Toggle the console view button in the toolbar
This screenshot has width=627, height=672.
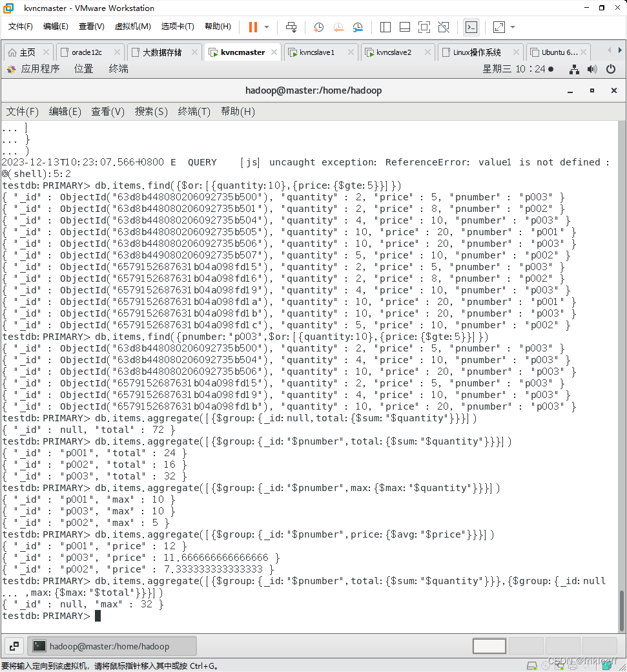pos(471,27)
